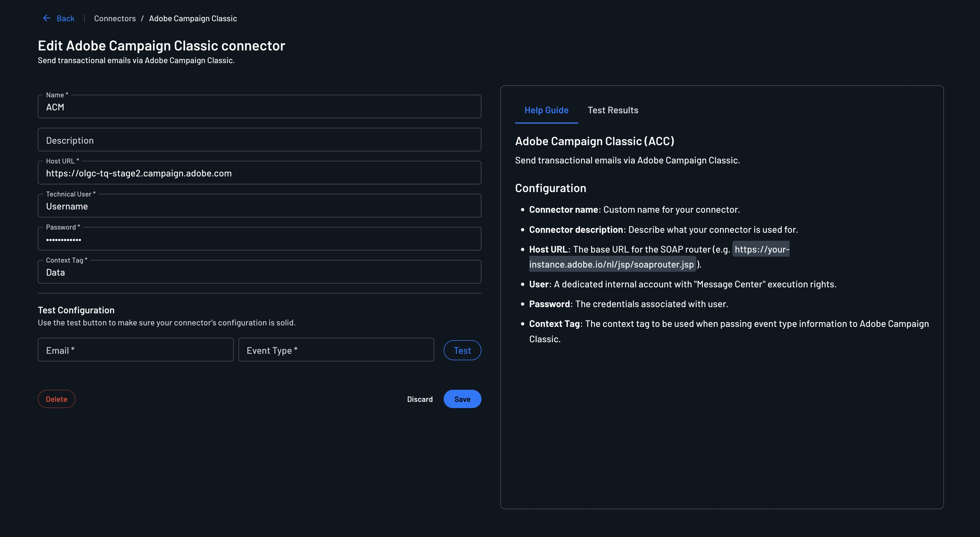
Task: Save the connector configuration
Action: 462,399
